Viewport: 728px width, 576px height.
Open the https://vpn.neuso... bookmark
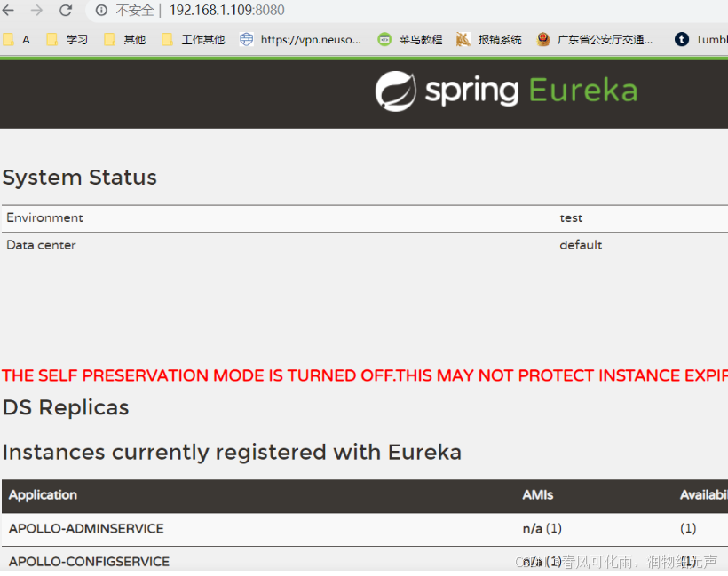(x=300, y=39)
